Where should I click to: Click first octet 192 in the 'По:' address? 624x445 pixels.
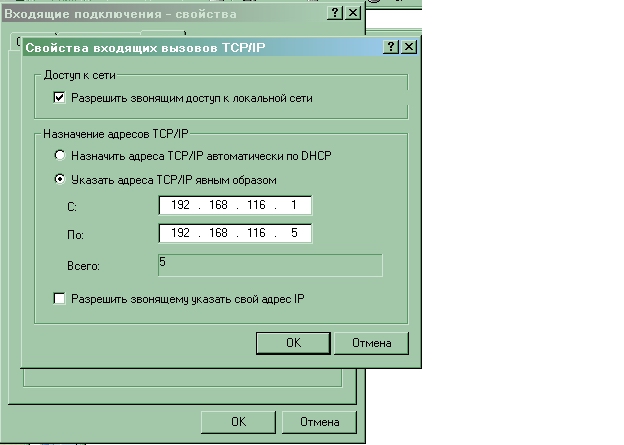(181, 234)
